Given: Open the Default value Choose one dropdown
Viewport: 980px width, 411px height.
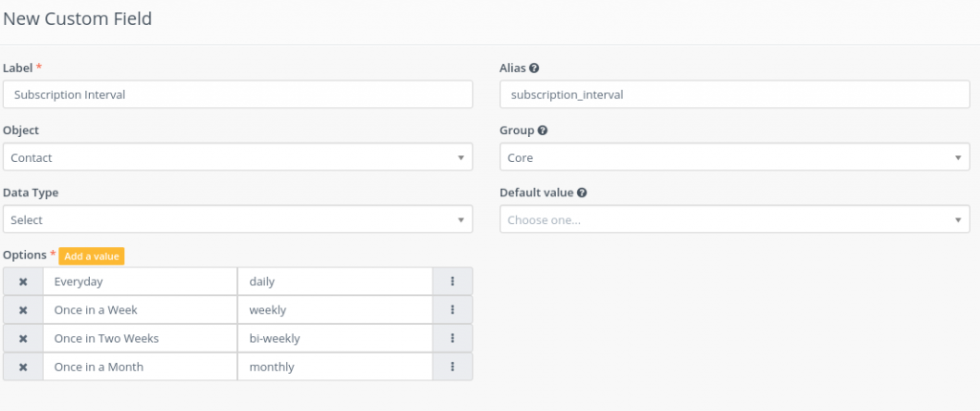Looking at the screenshot, I should 735,219.
